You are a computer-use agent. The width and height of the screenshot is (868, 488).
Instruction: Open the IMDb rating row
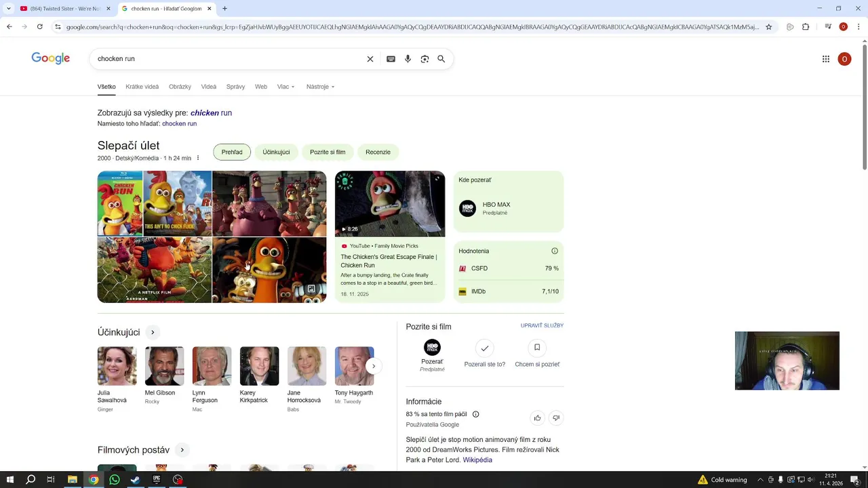click(509, 291)
